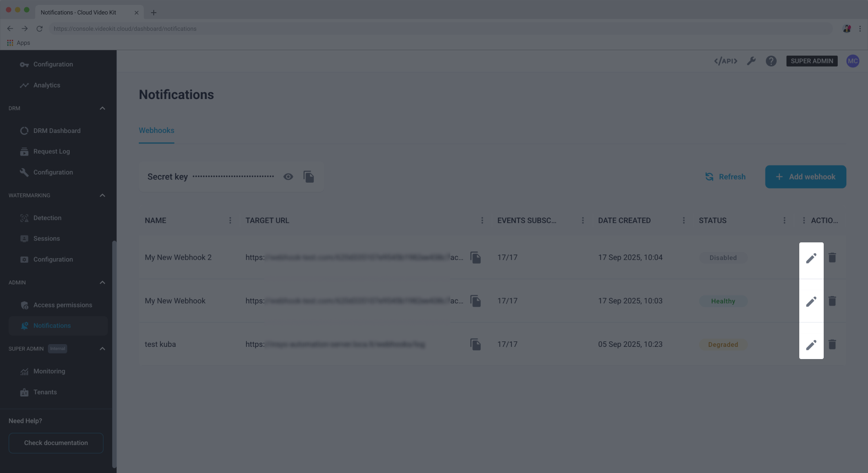868x473 pixels.
Task: Open the Name column options menu
Action: click(x=230, y=221)
